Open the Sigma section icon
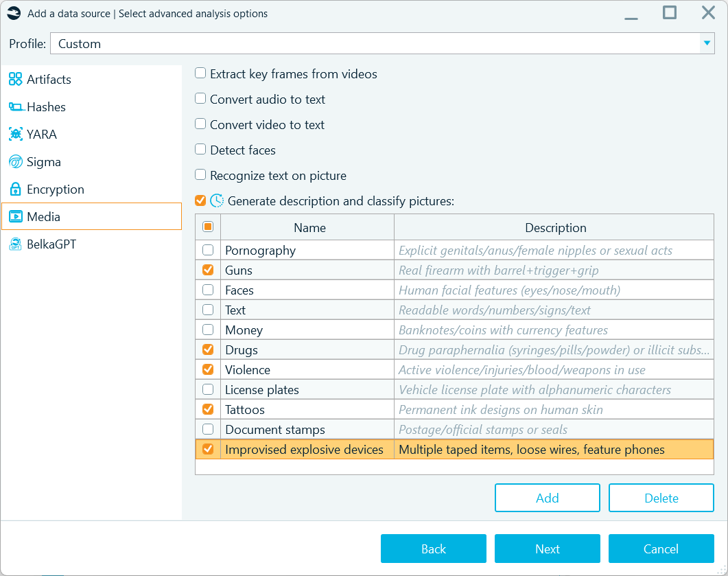The width and height of the screenshot is (728, 576). [x=15, y=162]
